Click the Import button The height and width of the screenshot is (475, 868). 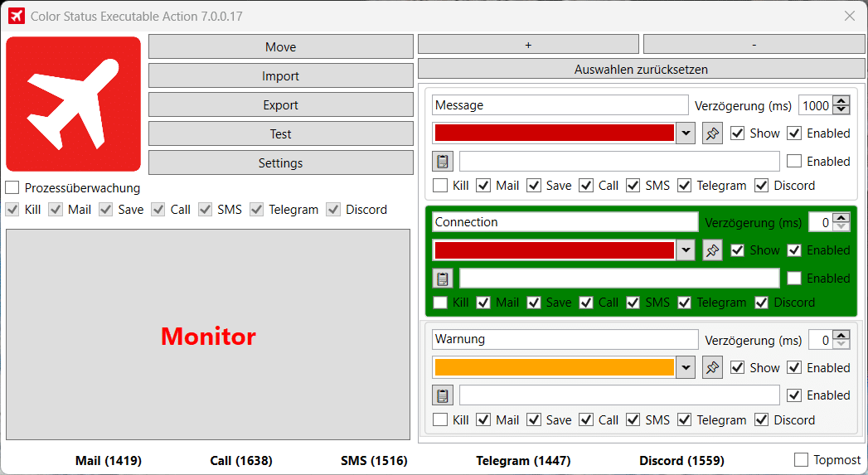pyautogui.click(x=281, y=75)
